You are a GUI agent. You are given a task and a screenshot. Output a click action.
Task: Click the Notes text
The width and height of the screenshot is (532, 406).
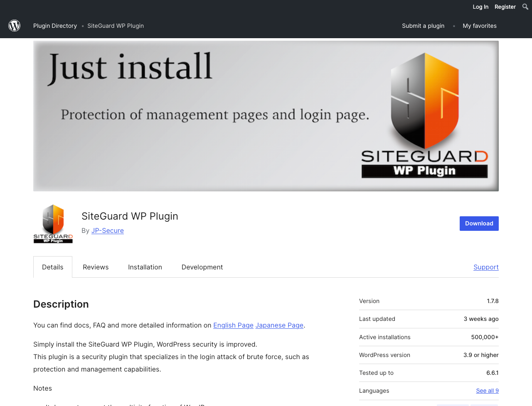[x=42, y=388]
